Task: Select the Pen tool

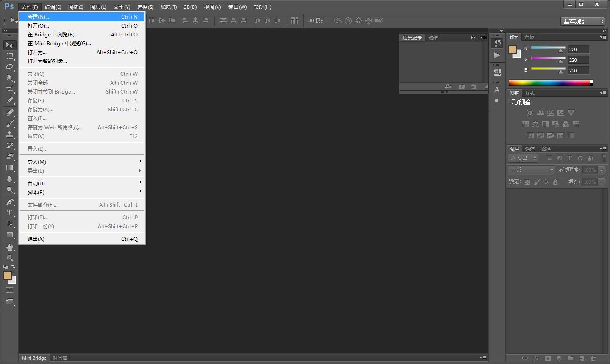Action: (10, 202)
